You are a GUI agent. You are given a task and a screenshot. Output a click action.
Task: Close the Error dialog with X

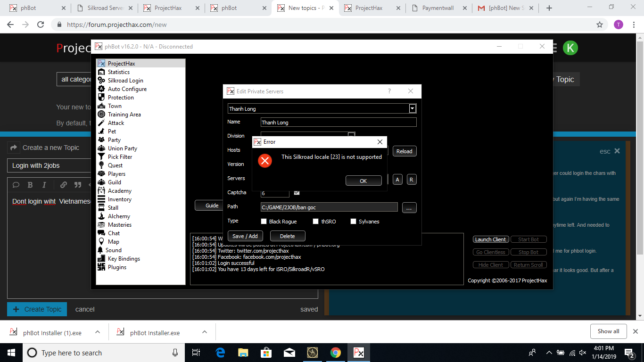tap(380, 142)
